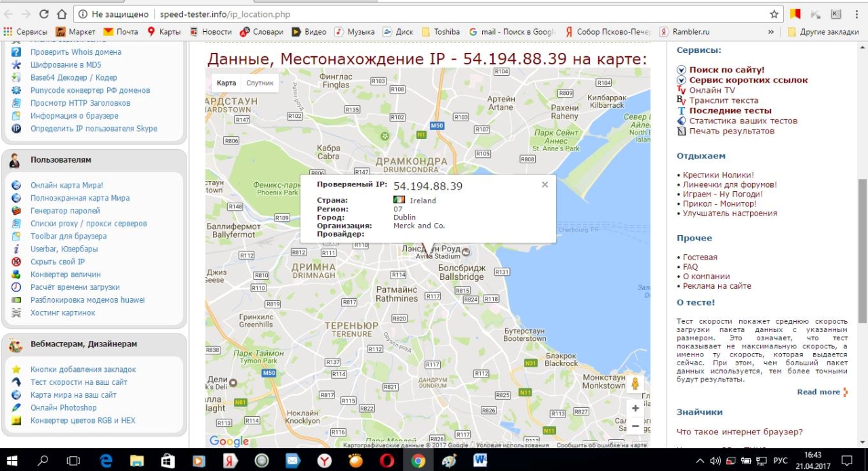Open the Почта bookmark

pyautogui.click(x=121, y=32)
